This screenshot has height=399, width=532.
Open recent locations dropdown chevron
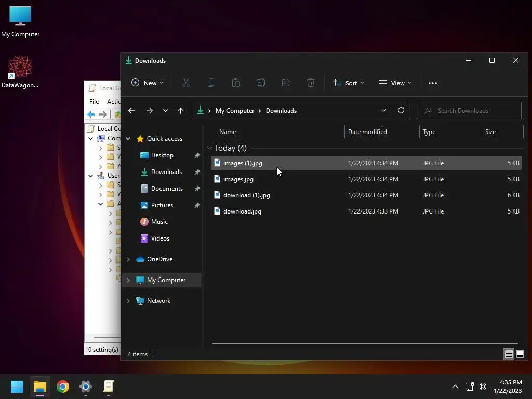coord(165,111)
